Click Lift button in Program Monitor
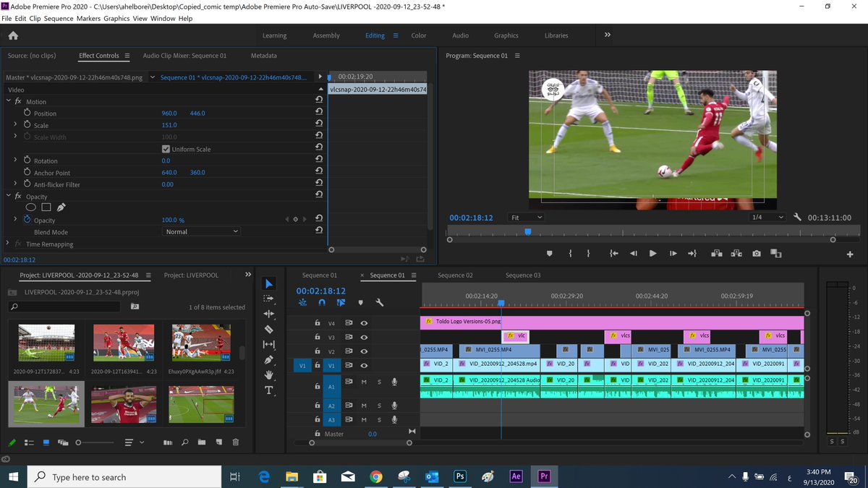 coord(716,254)
